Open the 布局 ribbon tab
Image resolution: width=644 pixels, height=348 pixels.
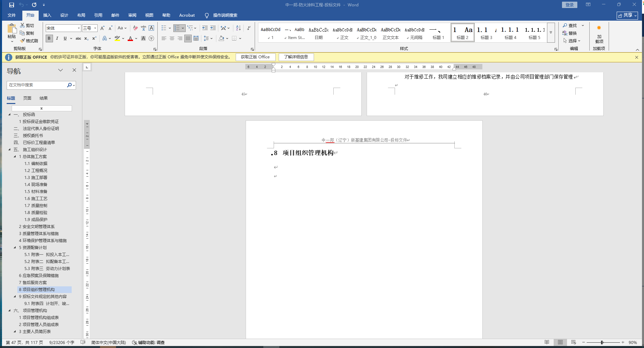(81, 15)
